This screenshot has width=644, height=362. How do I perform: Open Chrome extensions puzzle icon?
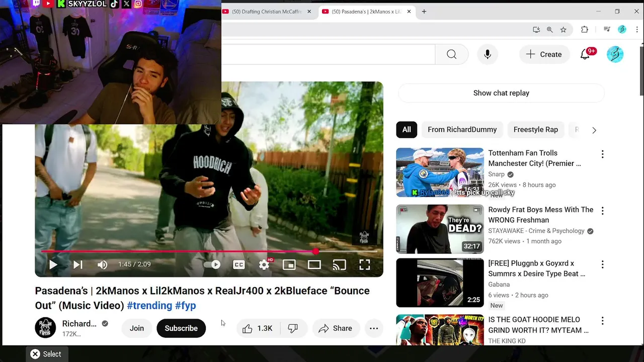(x=585, y=30)
